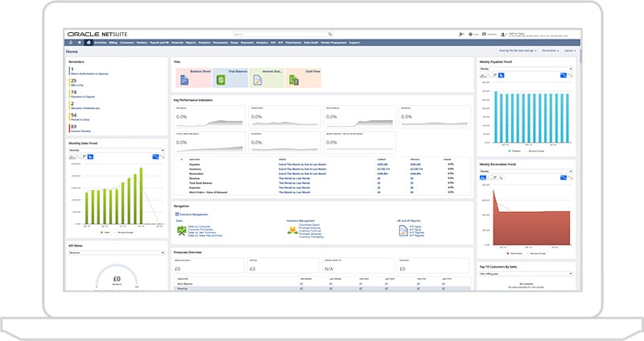The height and width of the screenshot is (341, 644).
Task: Open Monthly Sales Trend period dropdown
Action: tap(117, 150)
